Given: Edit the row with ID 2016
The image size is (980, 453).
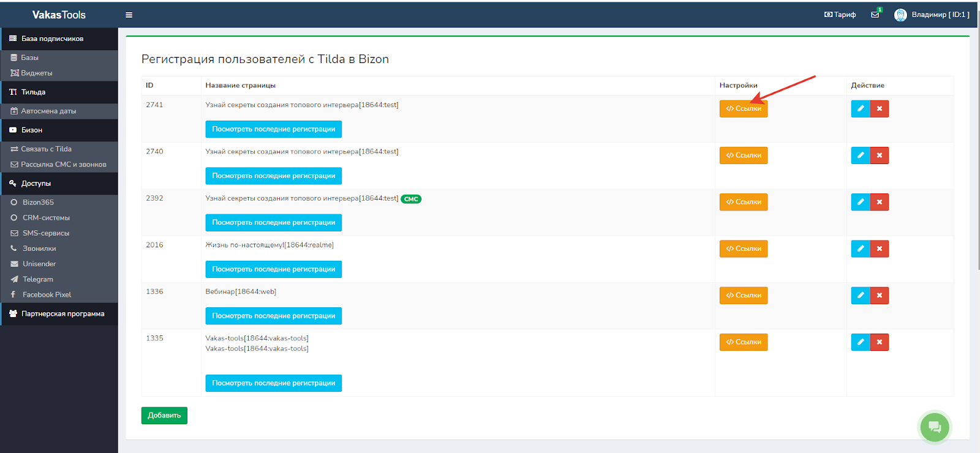Looking at the screenshot, I should pyautogui.click(x=860, y=249).
